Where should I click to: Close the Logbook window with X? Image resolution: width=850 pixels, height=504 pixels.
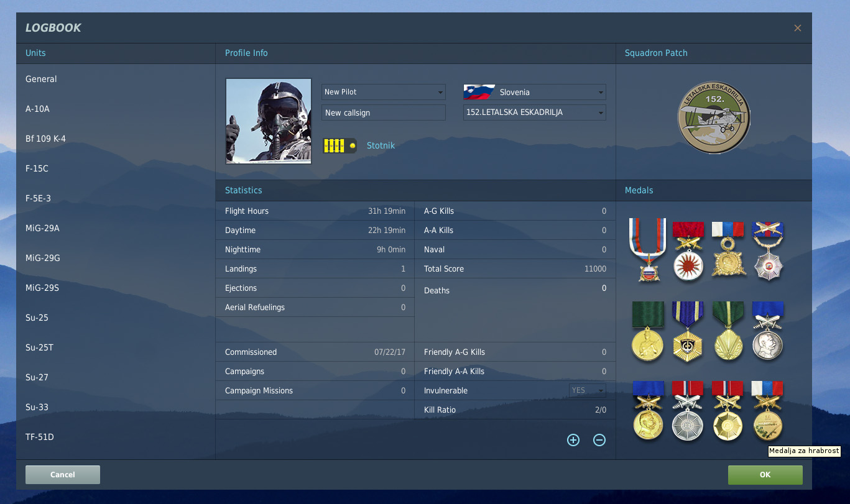(798, 28)
